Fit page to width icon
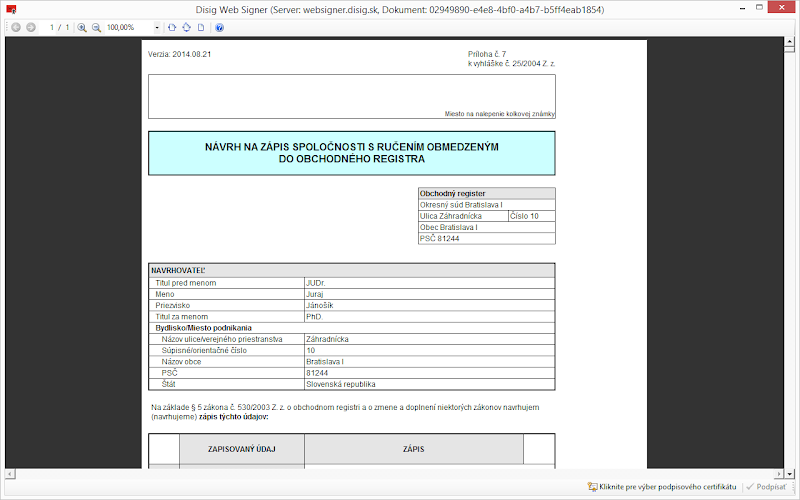 tap(172, 28)
